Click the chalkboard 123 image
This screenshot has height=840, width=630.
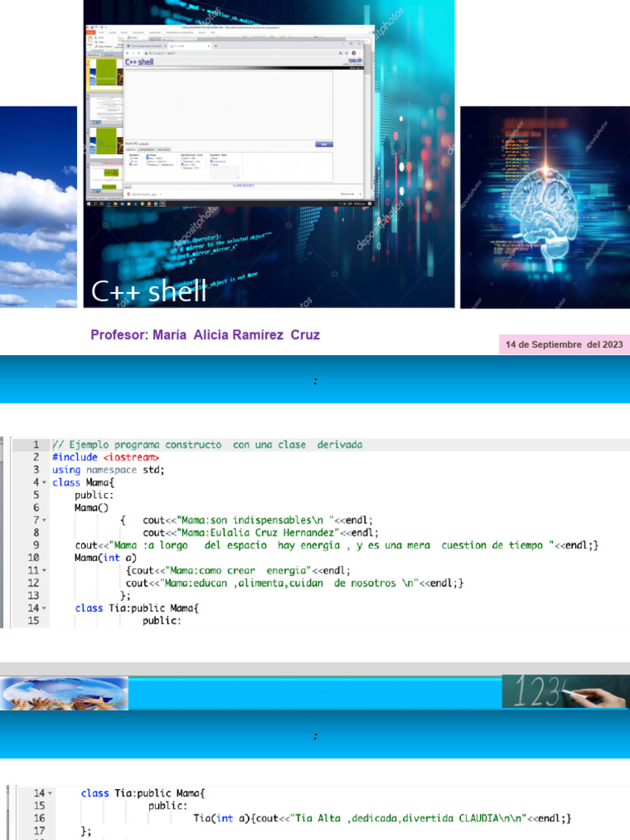[566, 691]
